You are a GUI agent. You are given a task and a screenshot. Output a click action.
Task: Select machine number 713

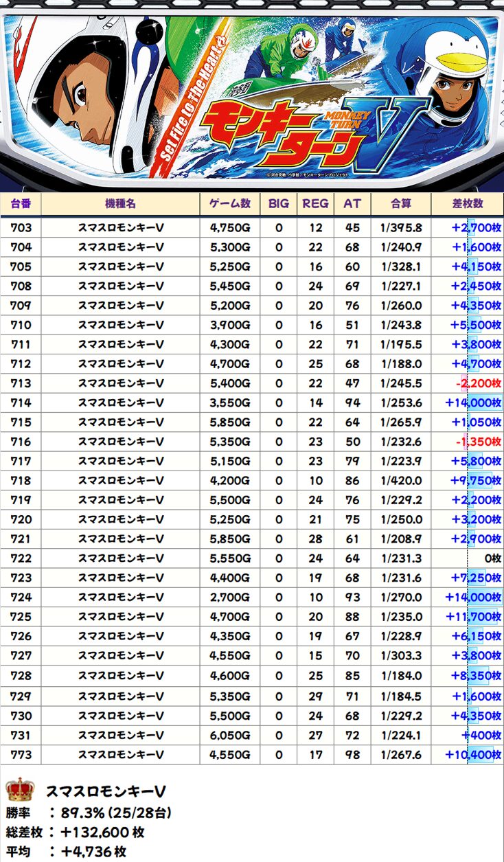pyautogui.click(x=21, y=383)
